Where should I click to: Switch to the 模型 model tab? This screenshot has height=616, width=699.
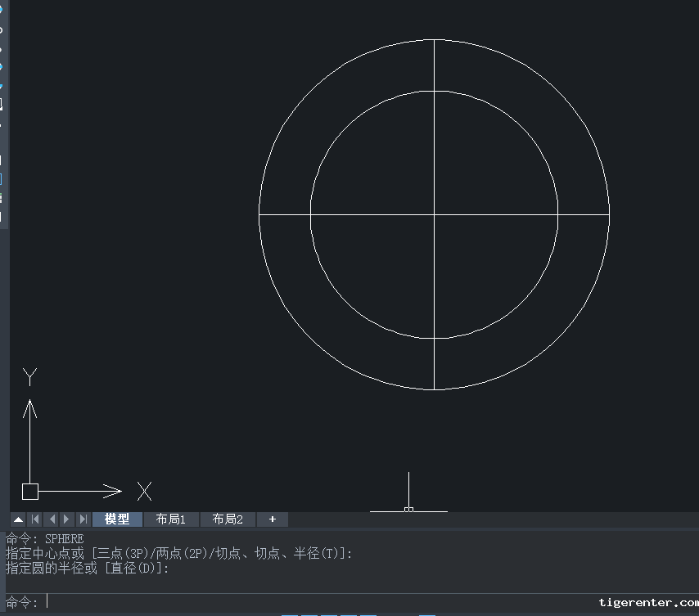click(117, 519)
